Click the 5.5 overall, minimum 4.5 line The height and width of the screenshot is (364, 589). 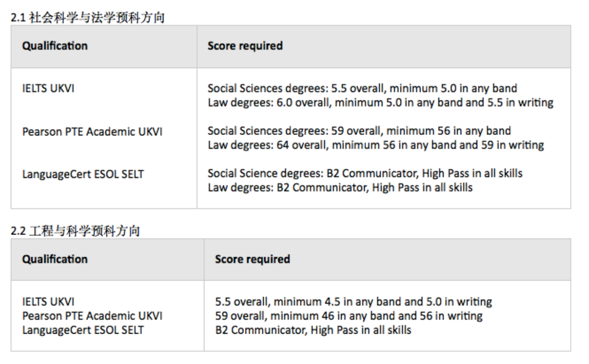353,301
